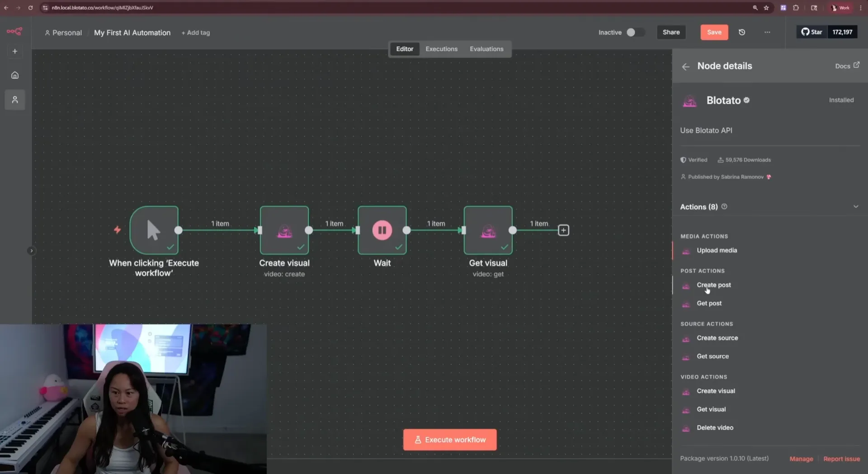Open the Personal project breadcrumb
868x474 pixels.
pos(63,33)
